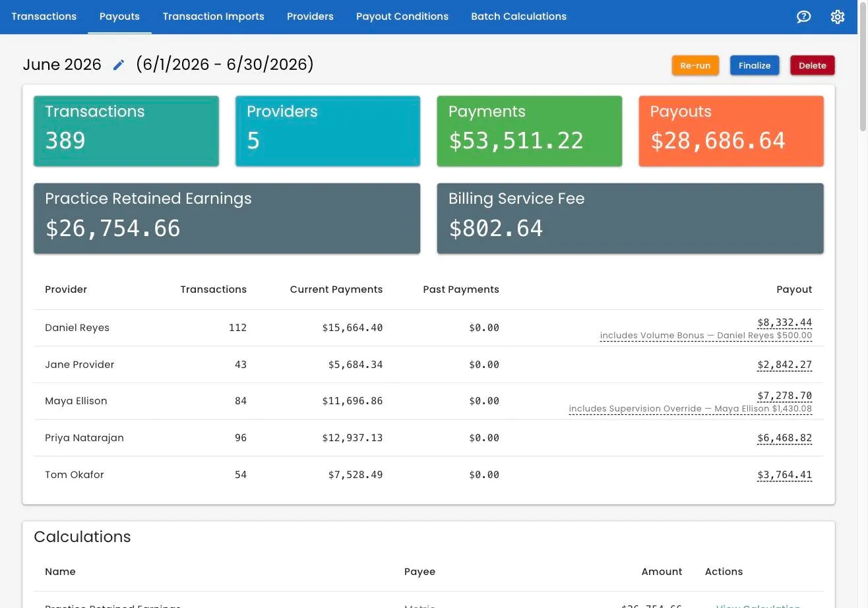Click the Actions column header
868x608 pixels.
coord(724,572)
